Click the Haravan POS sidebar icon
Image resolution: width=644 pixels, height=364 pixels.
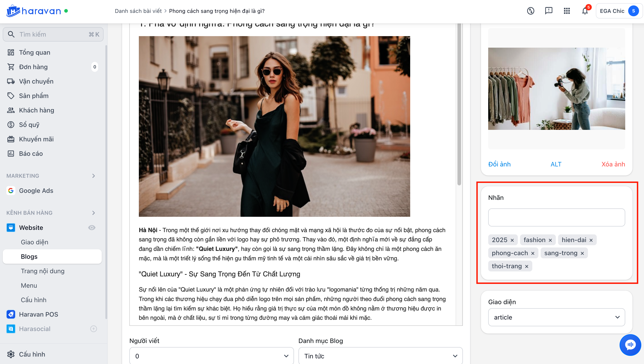[x=11, y=314]
